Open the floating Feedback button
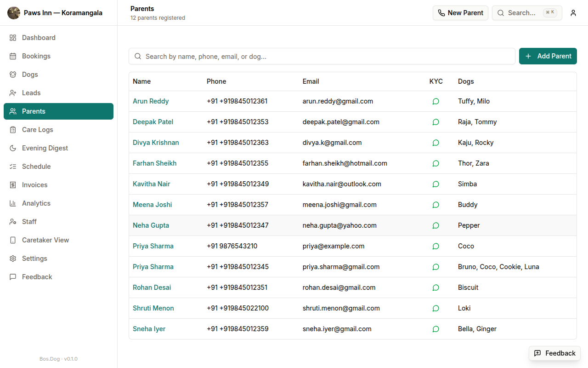 point(554,353)
